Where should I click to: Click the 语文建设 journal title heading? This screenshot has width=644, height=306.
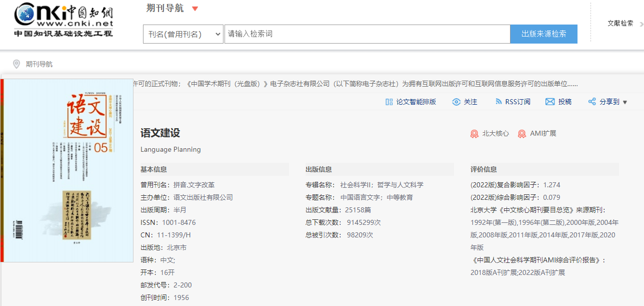pyautogui.click(x=160, y=133)
